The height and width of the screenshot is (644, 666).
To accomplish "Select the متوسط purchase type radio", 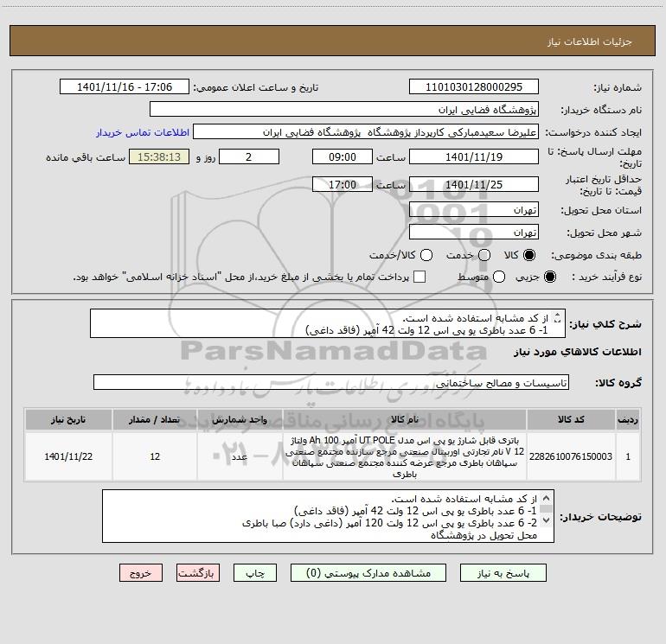I will point(499,277).
